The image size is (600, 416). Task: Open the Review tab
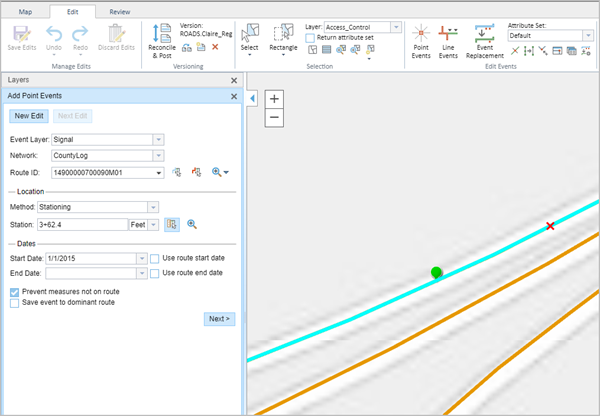tap(119, 10)
